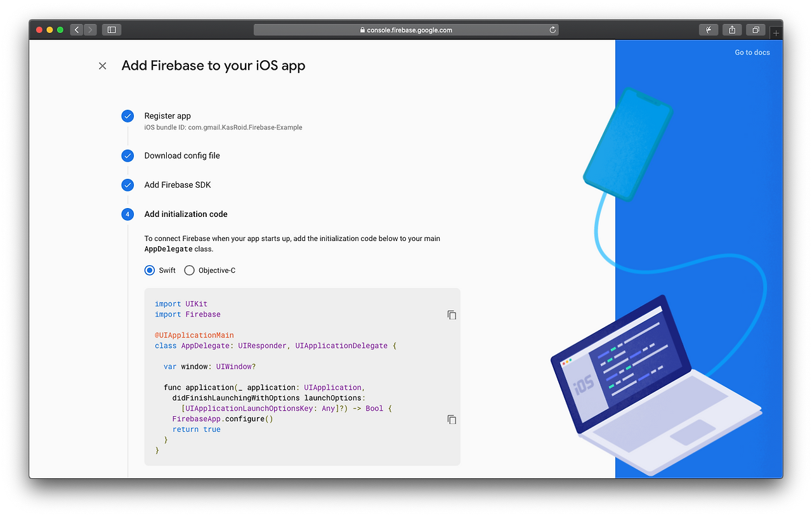The height and width of the screenshot is (517, 812).
Task: Copy the import statements code snippet
Action: click(452, 315)
